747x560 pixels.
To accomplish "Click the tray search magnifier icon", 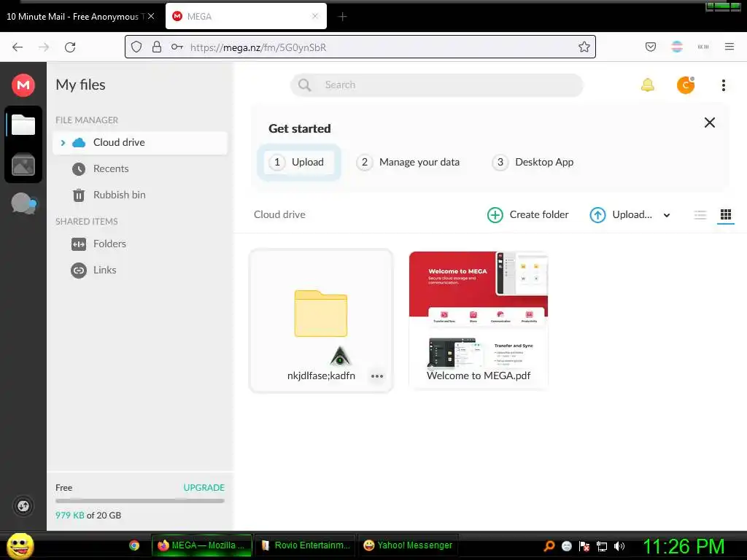I will (549, 546).
